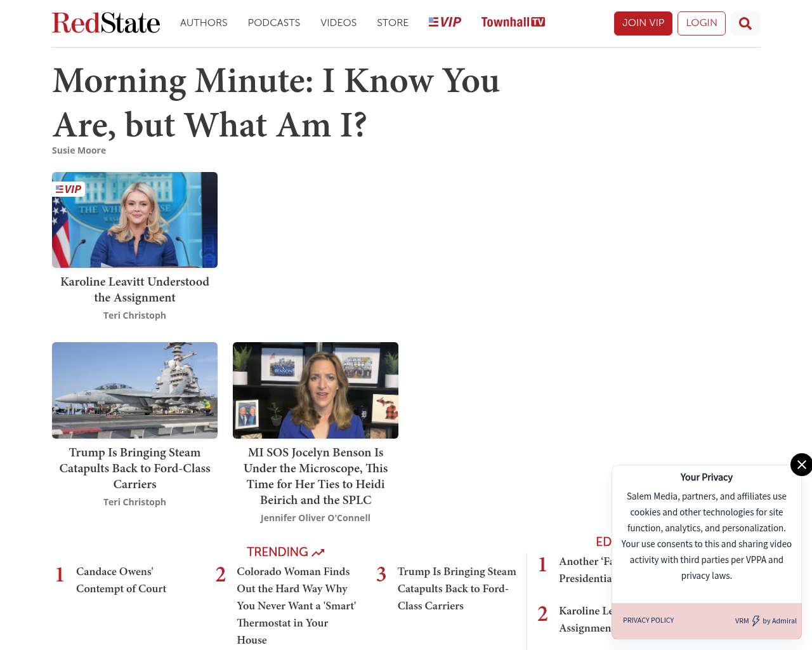Open trending story about 'Smart' Thermostat

(x=296, y=606)
